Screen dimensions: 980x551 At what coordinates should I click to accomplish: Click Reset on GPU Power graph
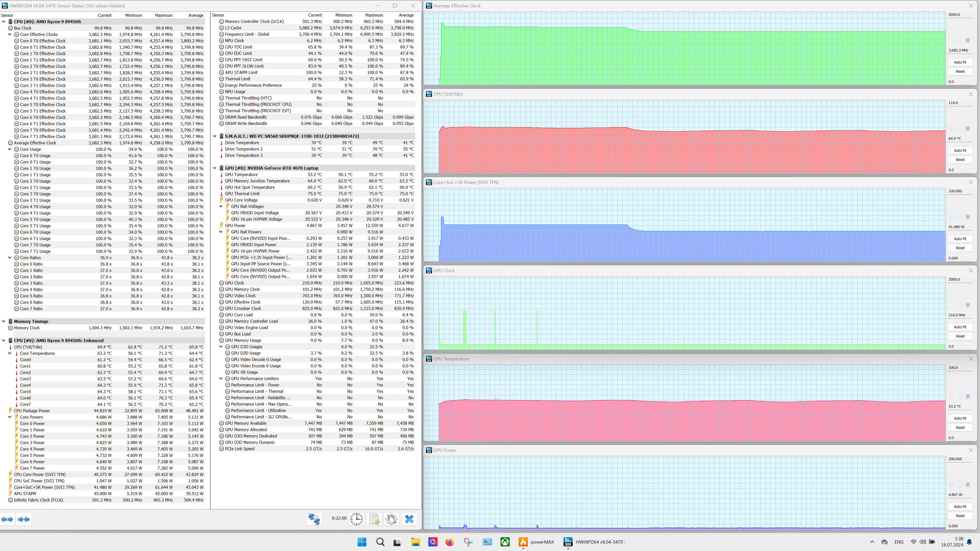pos(960,516)
